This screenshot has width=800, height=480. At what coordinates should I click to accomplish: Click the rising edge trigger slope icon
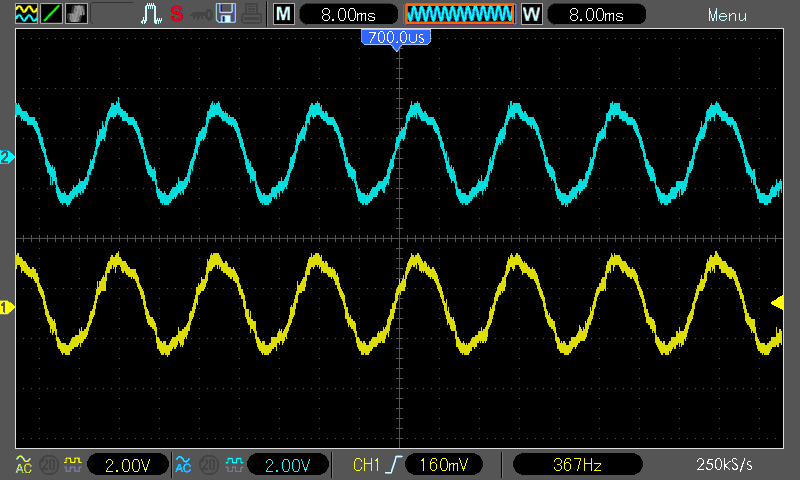(394, 465)
